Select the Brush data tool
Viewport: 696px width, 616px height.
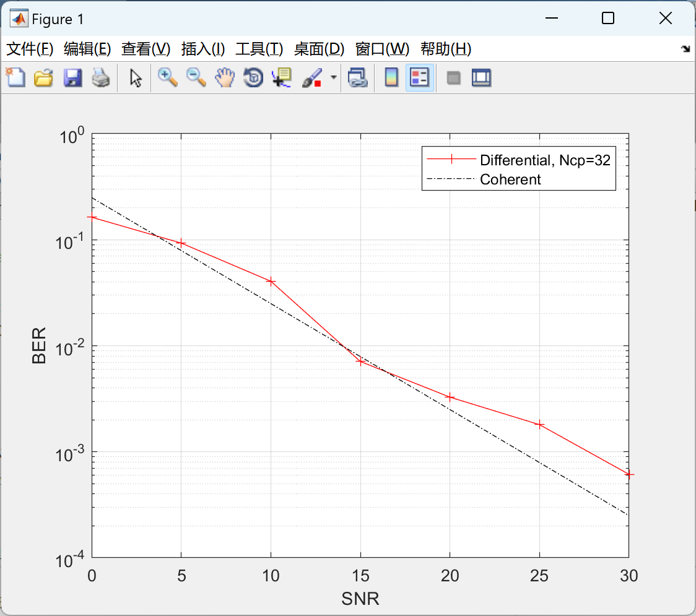click(x=313, y=77)
